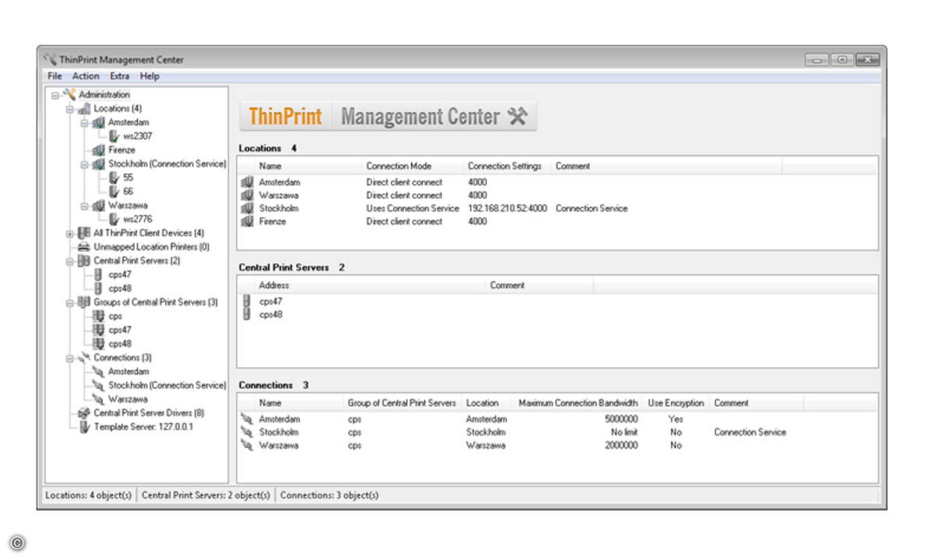
Task: Collapse Groups of Central Print Servers (3)
Action: click(x=70, y=303)
